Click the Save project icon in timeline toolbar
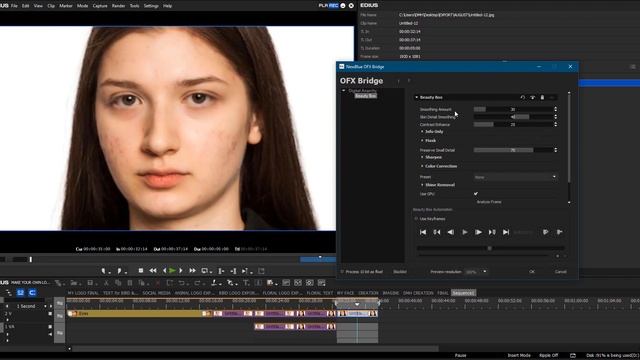 click(90, 282)
